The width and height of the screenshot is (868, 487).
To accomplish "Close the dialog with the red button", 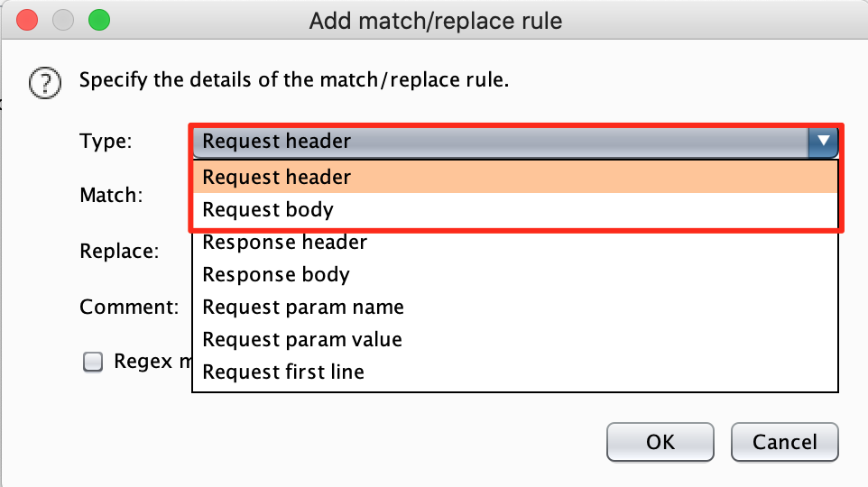I will point(28,19).
